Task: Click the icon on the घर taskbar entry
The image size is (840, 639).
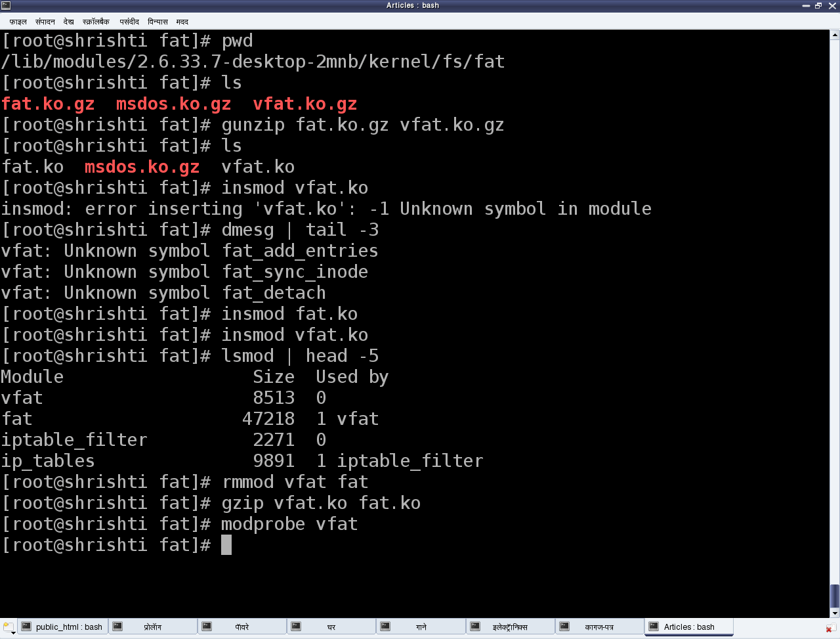Action: tap(295, 626)
